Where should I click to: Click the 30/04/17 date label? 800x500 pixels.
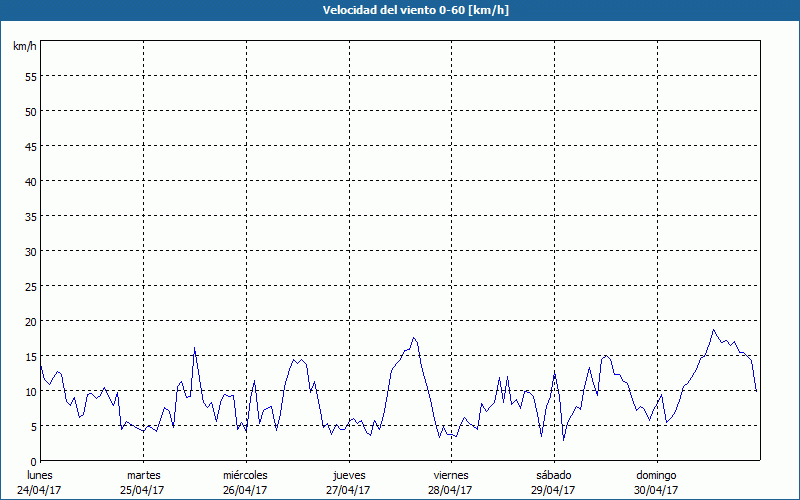pyautogui.click(x=656, y=490)
